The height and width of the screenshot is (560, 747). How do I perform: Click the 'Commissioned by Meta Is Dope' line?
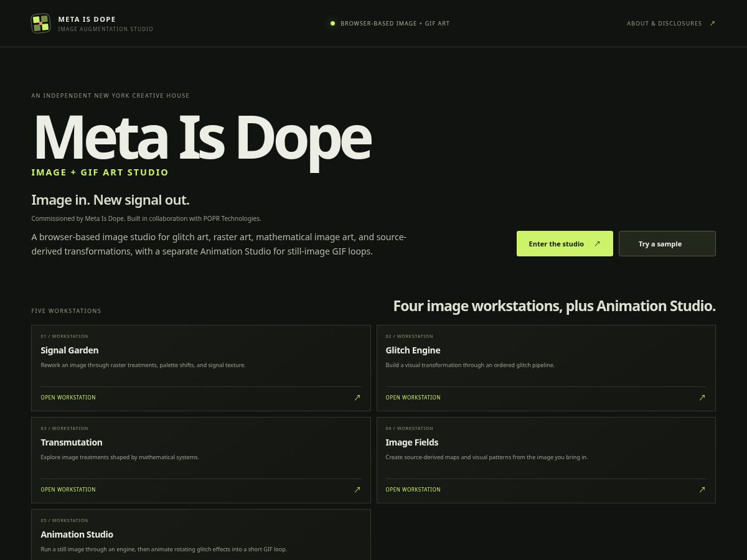[x=146, y=218]
